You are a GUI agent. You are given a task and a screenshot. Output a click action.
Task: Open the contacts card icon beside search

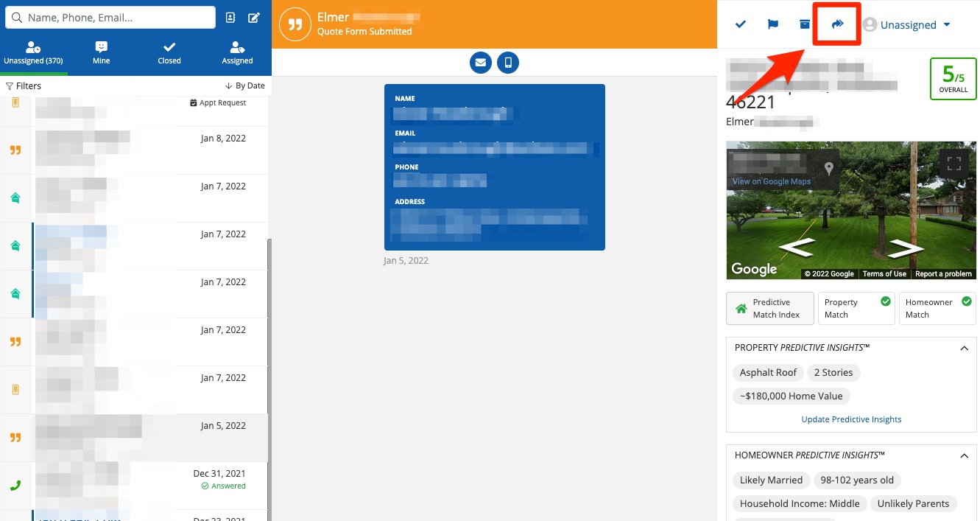tap(230, 18)
